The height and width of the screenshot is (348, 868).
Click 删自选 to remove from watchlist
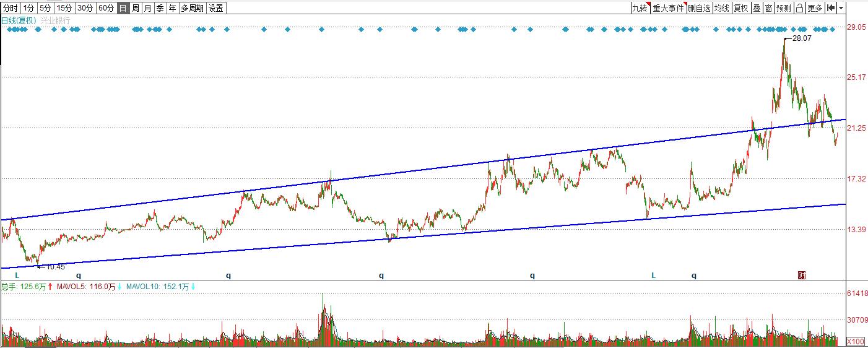(699, 8)
